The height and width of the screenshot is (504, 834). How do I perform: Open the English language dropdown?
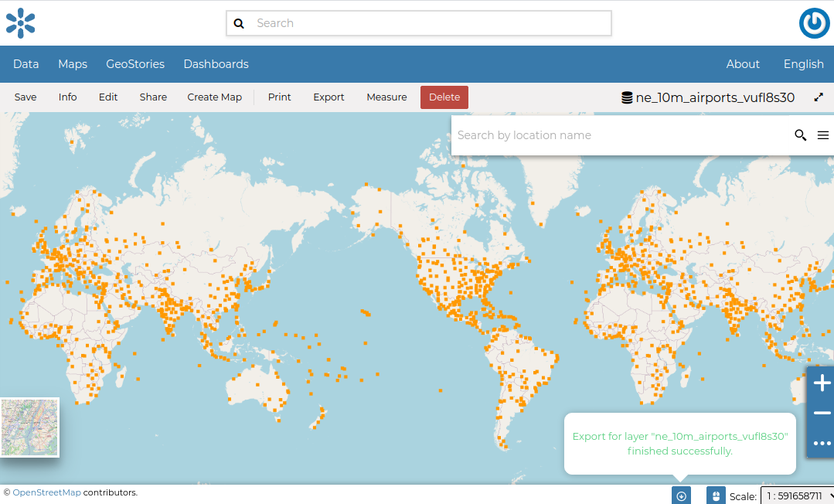tap(803, 64)
